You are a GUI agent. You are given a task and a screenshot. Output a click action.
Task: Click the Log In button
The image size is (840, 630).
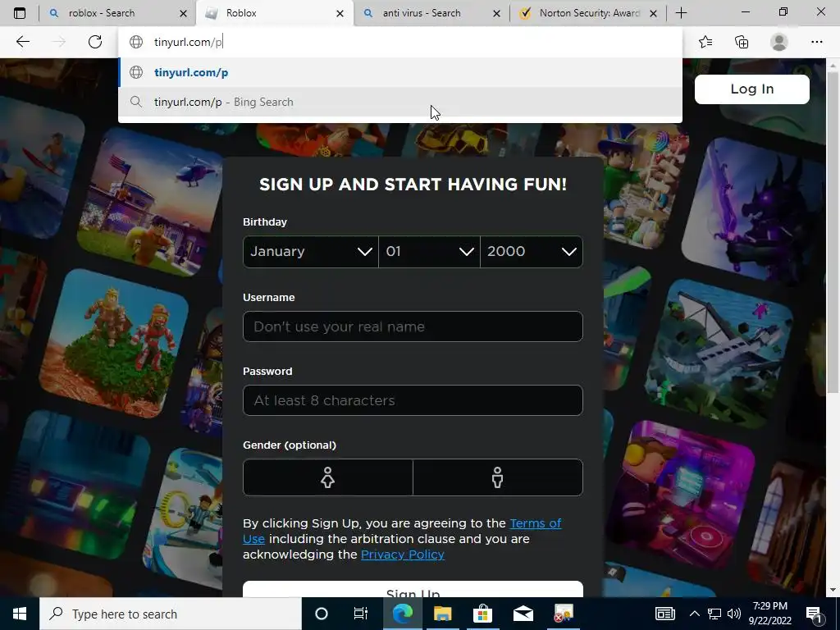[x=751, y=89]
